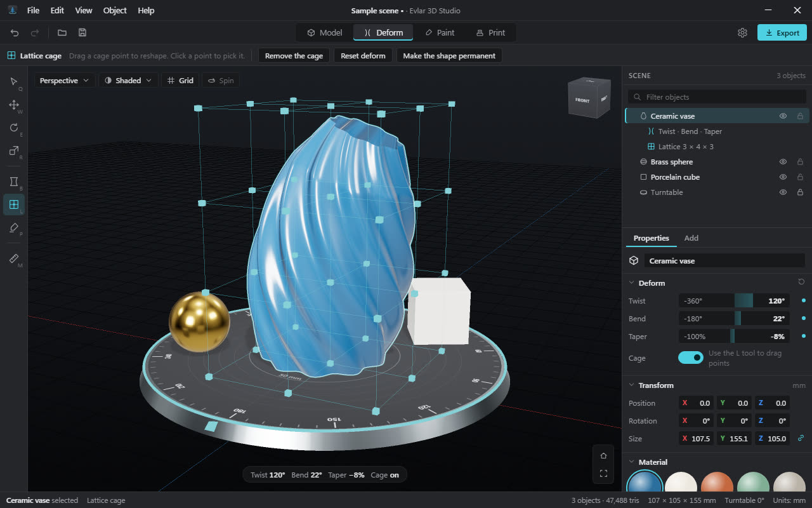
Task: Collapse the Material section
Action: point(631,462)
